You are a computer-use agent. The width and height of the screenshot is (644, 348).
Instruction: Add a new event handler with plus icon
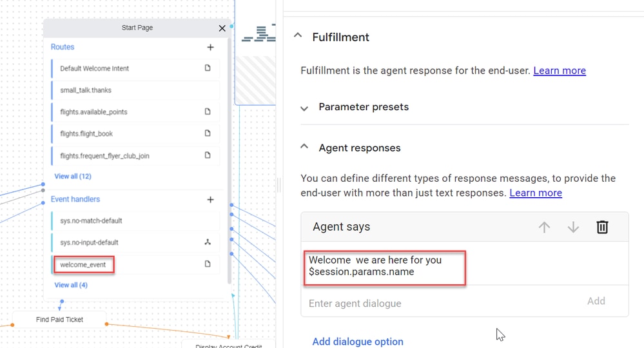tap(210, 199)
